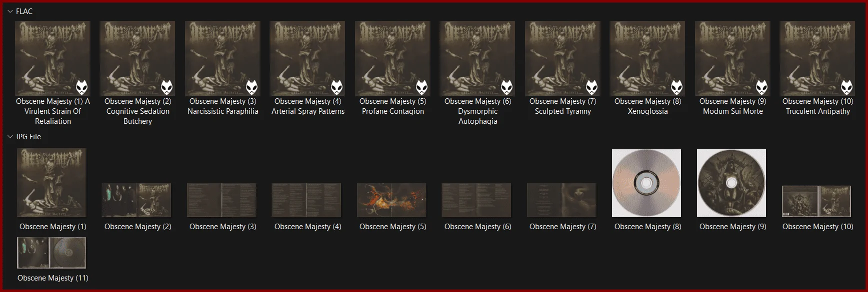Click file name 'Obscene Majesty (6) Dysmorphic Autophagia'
868x292 pixels.
(478, 111)
